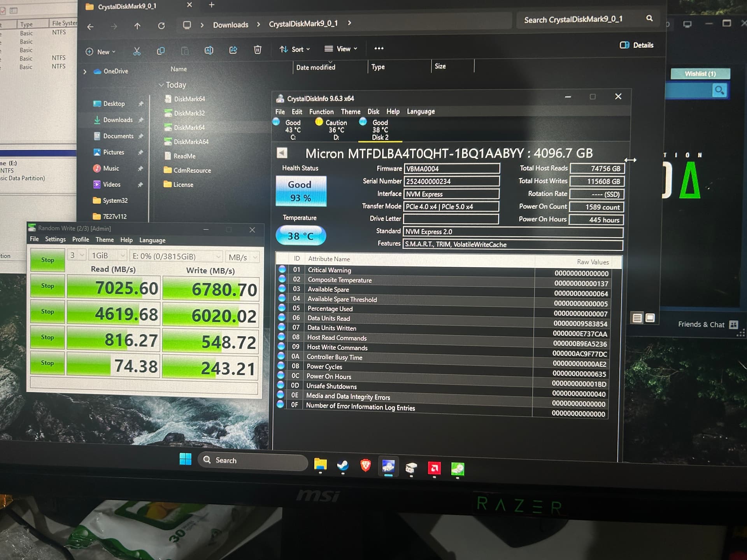Click the blue status icon for Critical Warning
The height and width of the screenshot is (560, 747).
(282, 269)
